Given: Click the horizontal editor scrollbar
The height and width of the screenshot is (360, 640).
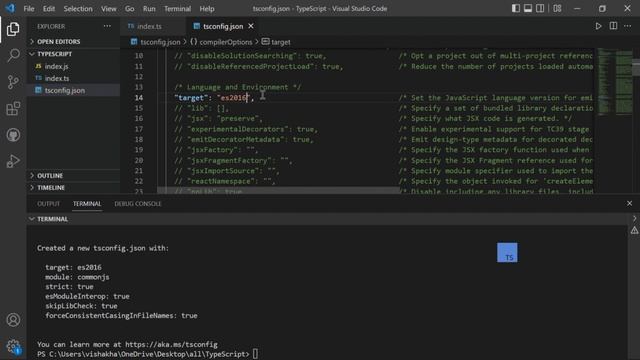Looking at the screenshot, I should (278, 191).
